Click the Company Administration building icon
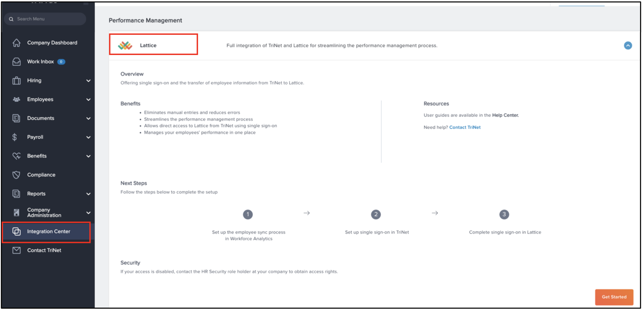 (17, 213)
